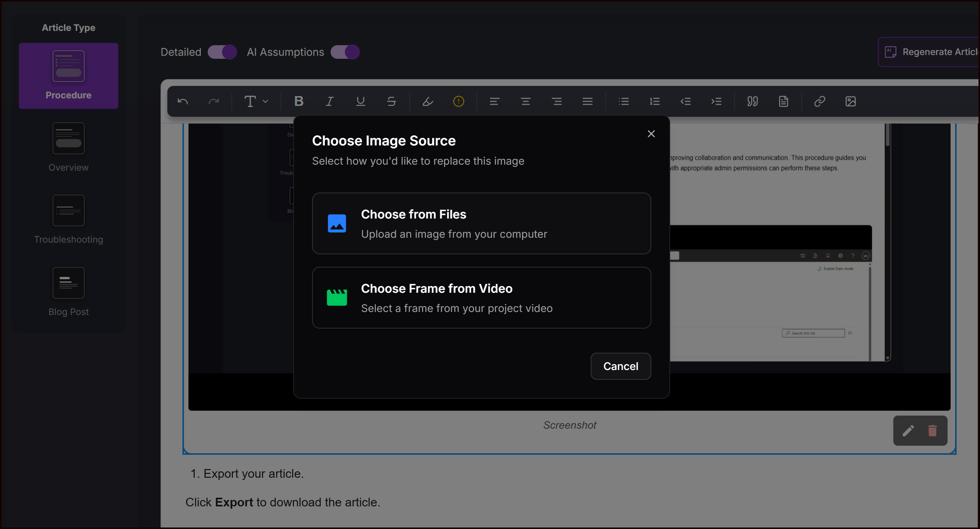Select the Blog Post article type

click(x=69, y=292)
